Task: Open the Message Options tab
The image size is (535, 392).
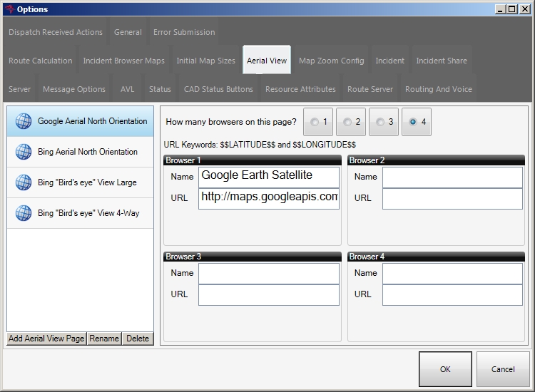Action: pos(74,89)
